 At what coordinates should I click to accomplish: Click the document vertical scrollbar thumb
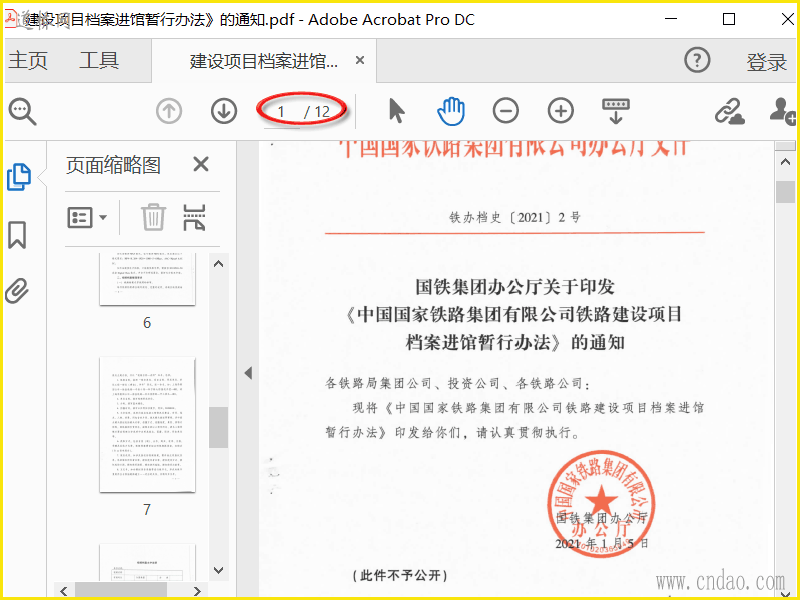tap(785, 192)
